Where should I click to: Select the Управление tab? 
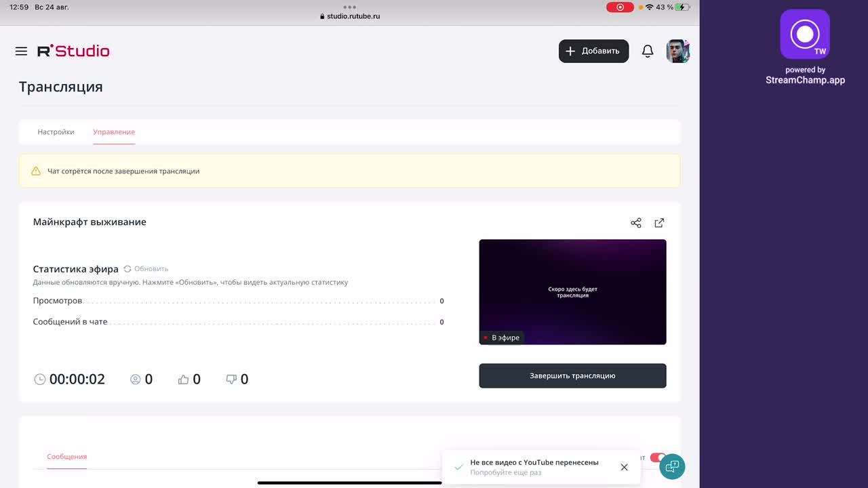tap(114, 132)
